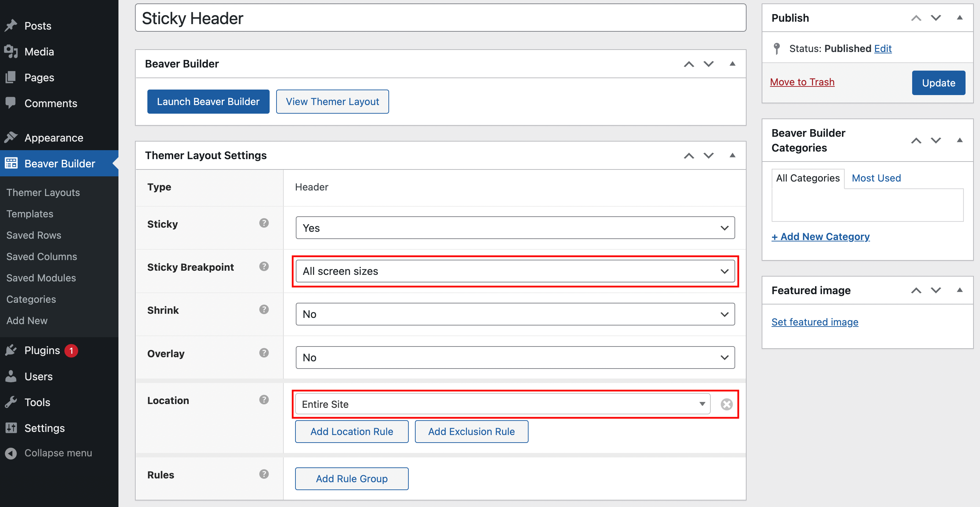Image resolution: width=980 pixels, height=507 pixels.
Task: Open help tooltip for Rules
Action: point(264,474)
